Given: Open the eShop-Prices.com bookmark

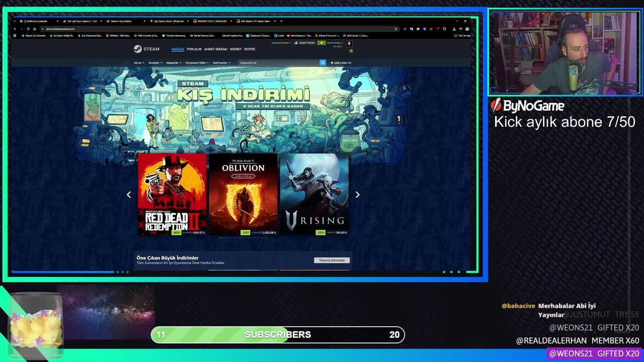Looking at the screenshot, I should pos(327,36).
